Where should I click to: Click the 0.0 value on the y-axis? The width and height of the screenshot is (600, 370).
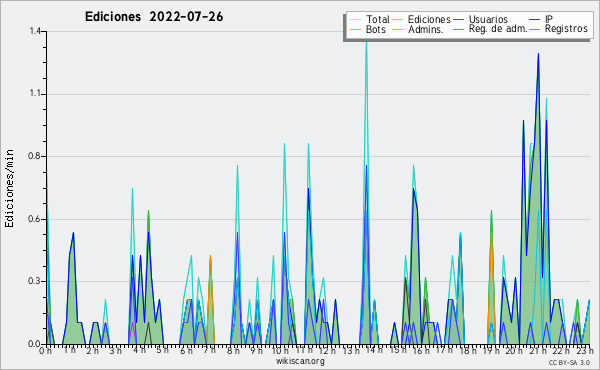coord(35,344)
